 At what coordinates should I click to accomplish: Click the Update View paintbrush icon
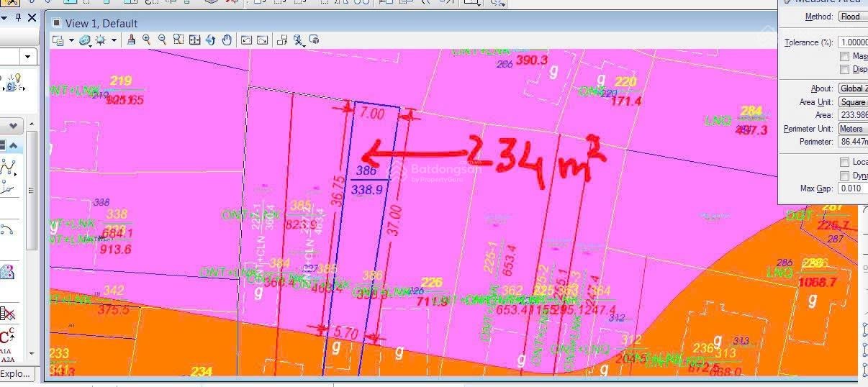coord(131,40)
